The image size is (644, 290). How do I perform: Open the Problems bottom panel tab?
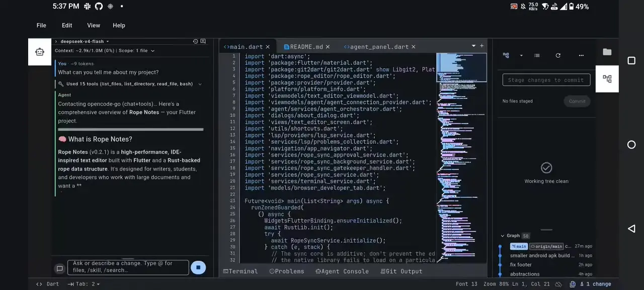click(x=287, y=271)
